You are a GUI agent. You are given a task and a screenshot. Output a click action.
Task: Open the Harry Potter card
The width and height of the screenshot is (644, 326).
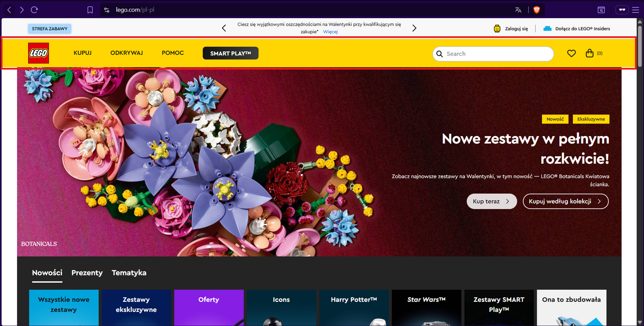(354, 307)
